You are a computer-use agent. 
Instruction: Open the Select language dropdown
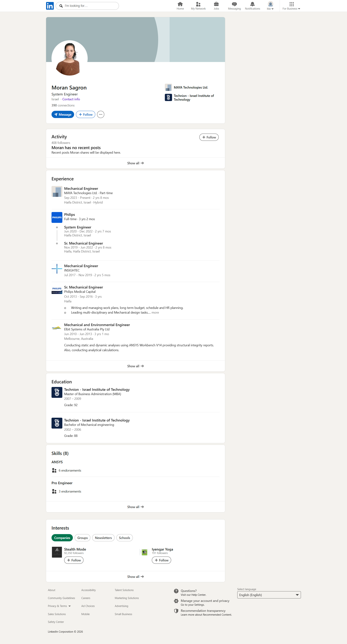pos(269,595)
